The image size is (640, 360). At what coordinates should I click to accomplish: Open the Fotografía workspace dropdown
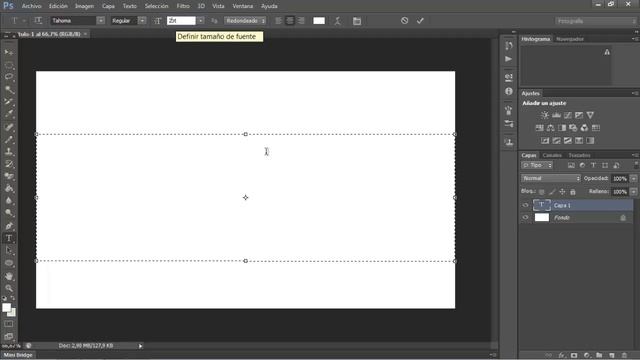click(596, 21)
